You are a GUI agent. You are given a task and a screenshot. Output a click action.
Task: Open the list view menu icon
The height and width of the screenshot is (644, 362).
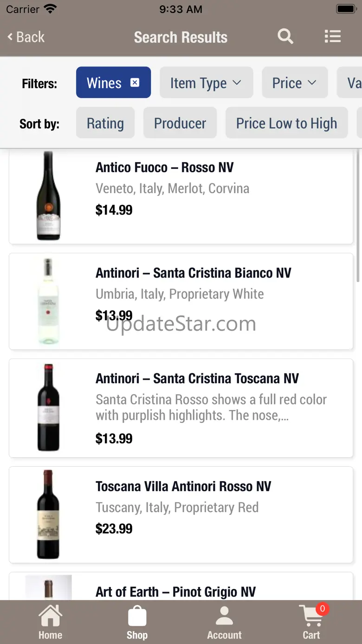(332, 36)
